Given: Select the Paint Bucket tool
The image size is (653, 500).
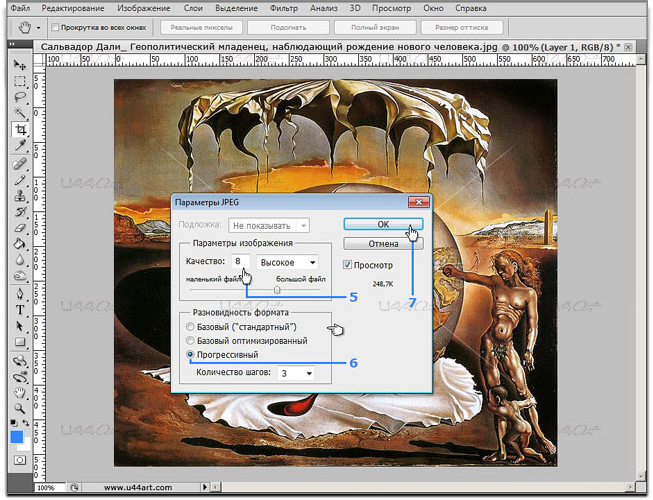Looking at the screenshot, I should tap(20, 244).
